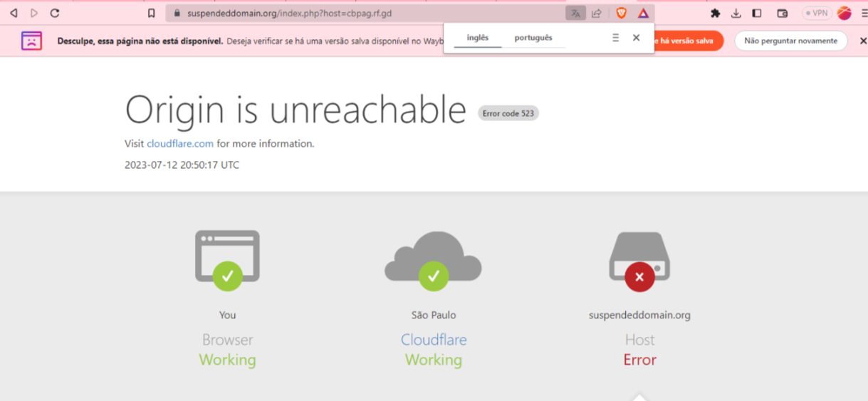Click the Cloudflare cloud status icon
Image resolution: width=868 pixels, height=401 pixels.
point(433,260)
